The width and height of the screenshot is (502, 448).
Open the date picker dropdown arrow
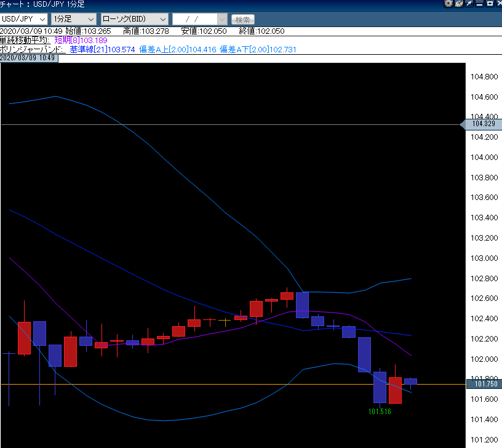click(x=222, y=19)
